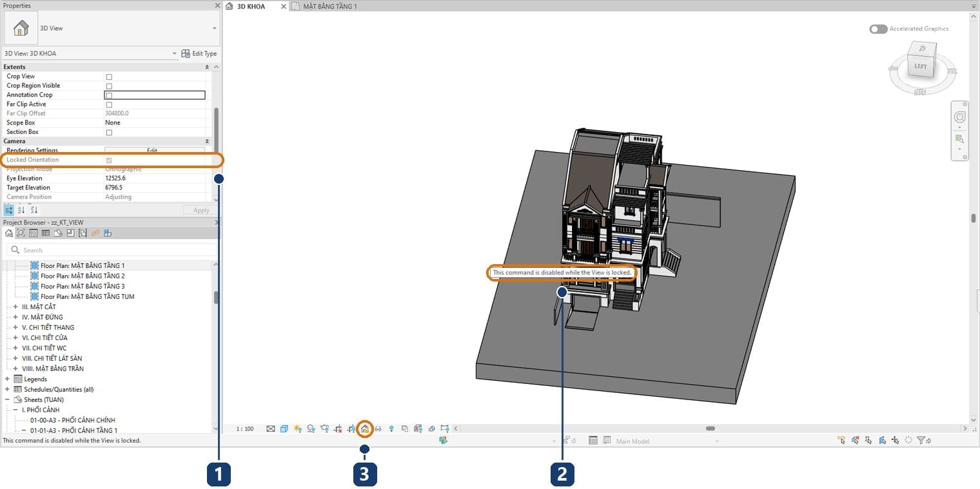The width and height of the screenshot is (980, 489).
Task: Click the Select Links status bar icon
Action: tap(841, 440)
